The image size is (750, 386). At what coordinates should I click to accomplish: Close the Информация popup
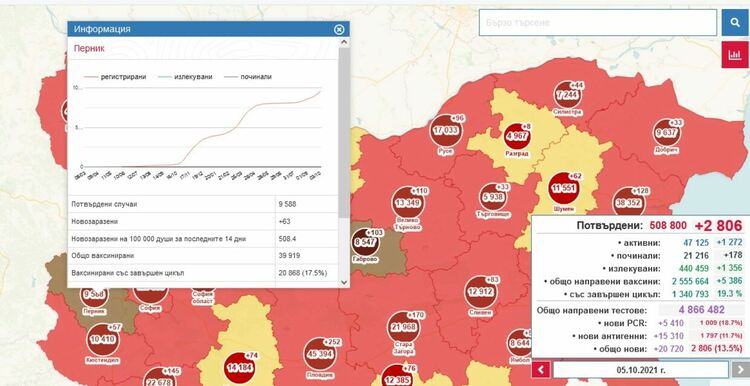tap(339, 30)
